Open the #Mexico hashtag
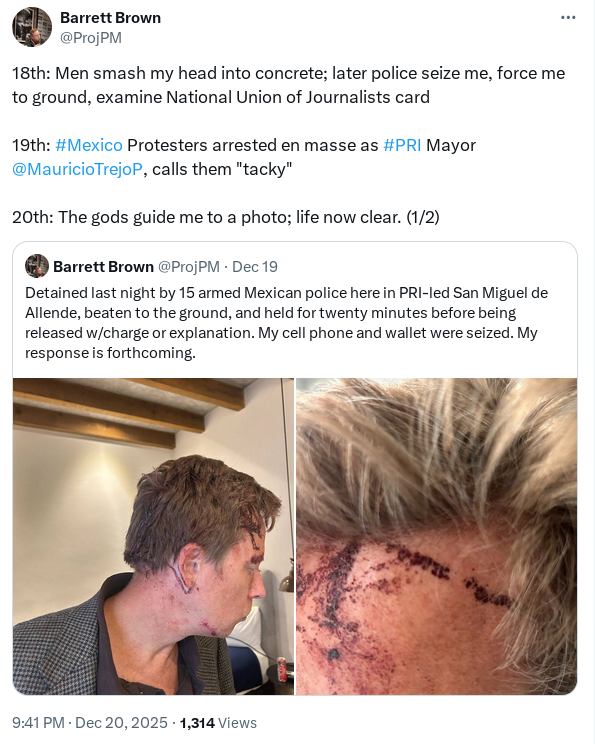This screenshot has height=744, width=595. coord(89,145)
